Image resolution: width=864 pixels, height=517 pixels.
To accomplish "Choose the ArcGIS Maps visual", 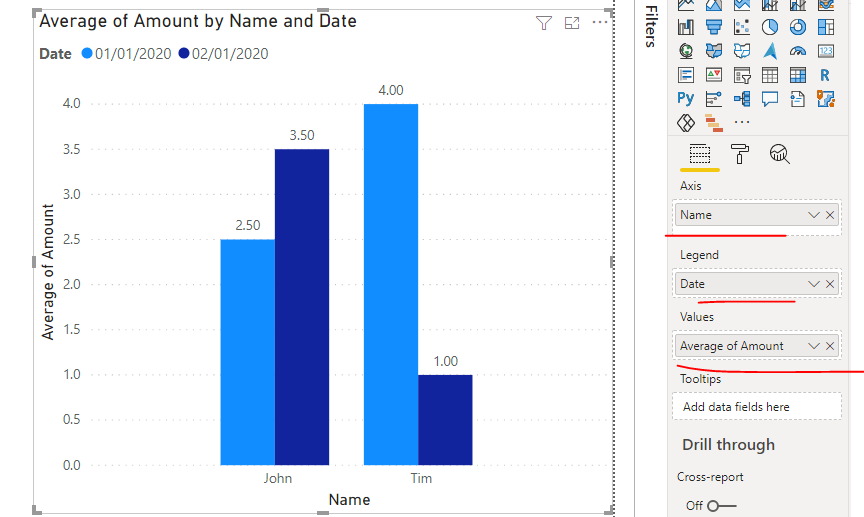I will 826,99.
